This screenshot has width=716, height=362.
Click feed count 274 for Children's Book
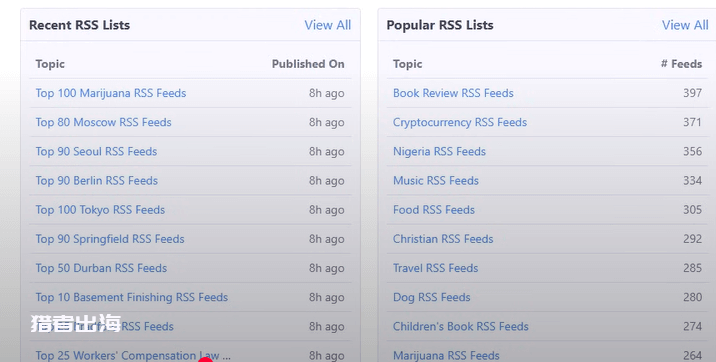click(692, 327)
